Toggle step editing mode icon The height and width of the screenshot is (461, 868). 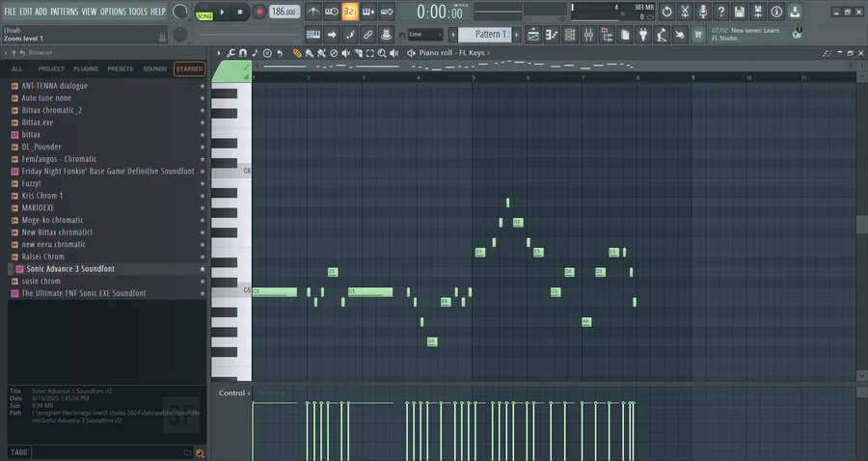350,35
